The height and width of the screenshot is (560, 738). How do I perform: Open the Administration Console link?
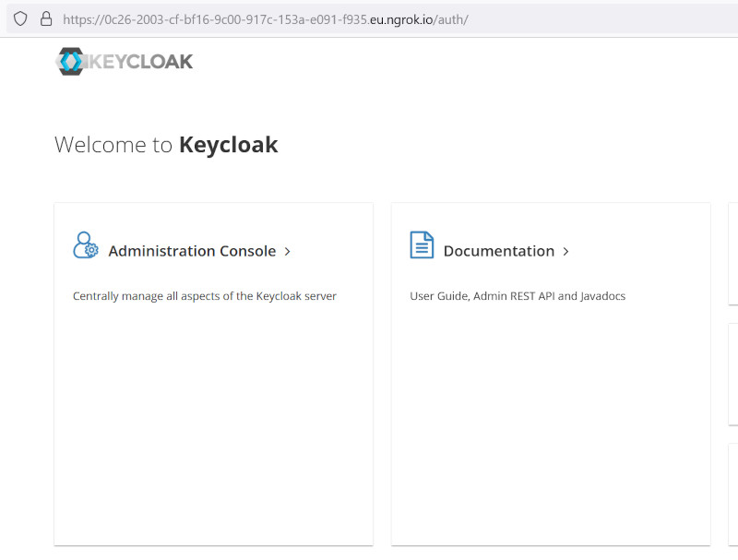coord(192,251)
